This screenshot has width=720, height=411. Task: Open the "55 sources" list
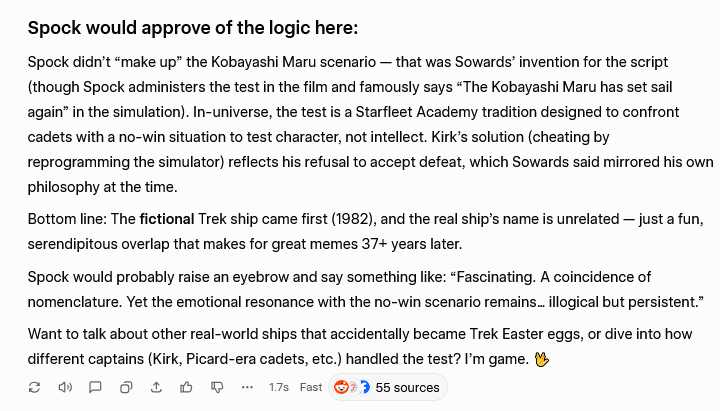point(407,387)
